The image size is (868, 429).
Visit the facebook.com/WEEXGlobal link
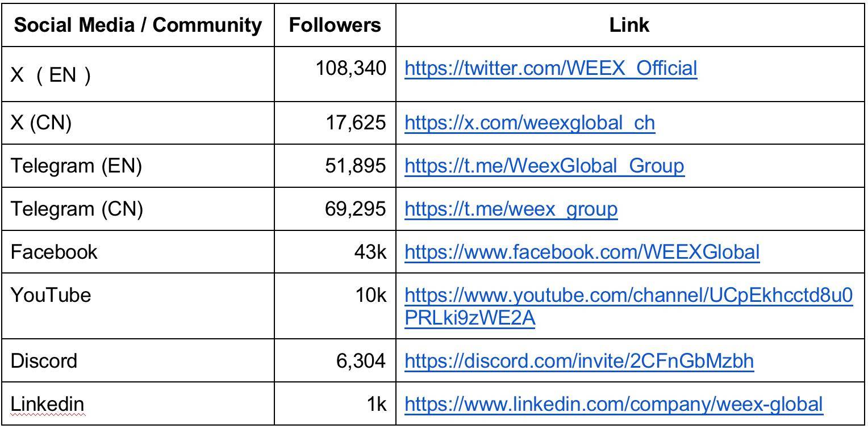582,251
